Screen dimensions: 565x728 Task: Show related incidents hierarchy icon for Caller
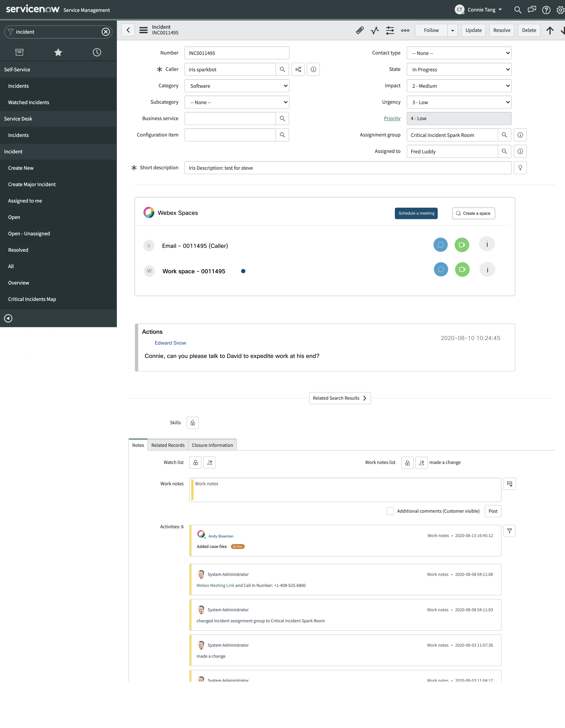pos(298,69)
